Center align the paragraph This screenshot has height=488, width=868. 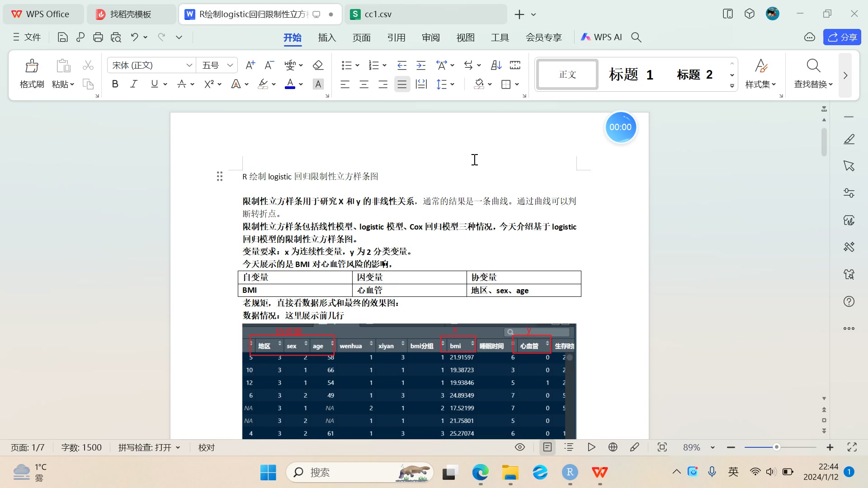(x=364, y=84)
